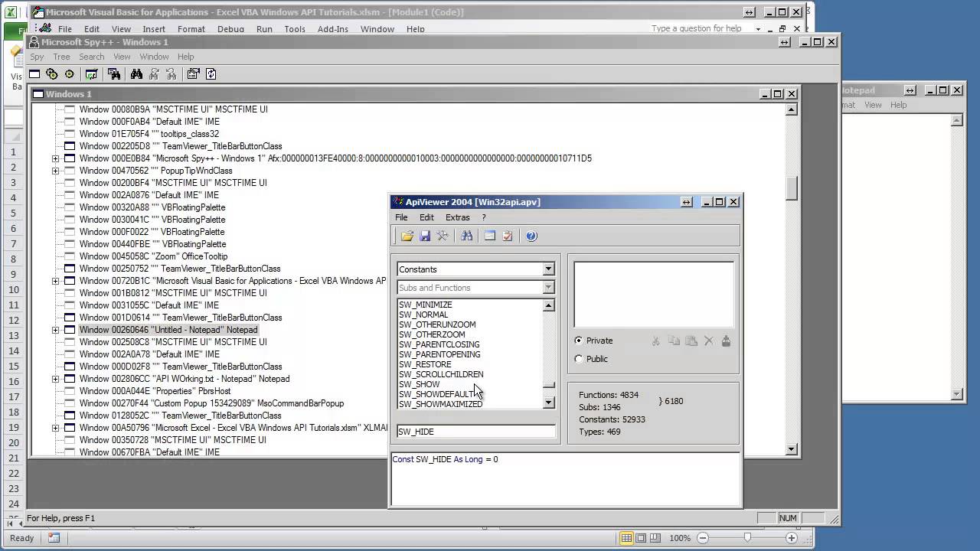Click the Spy++ Find Window tool icon
980x551 pixels.
(114, 74)
